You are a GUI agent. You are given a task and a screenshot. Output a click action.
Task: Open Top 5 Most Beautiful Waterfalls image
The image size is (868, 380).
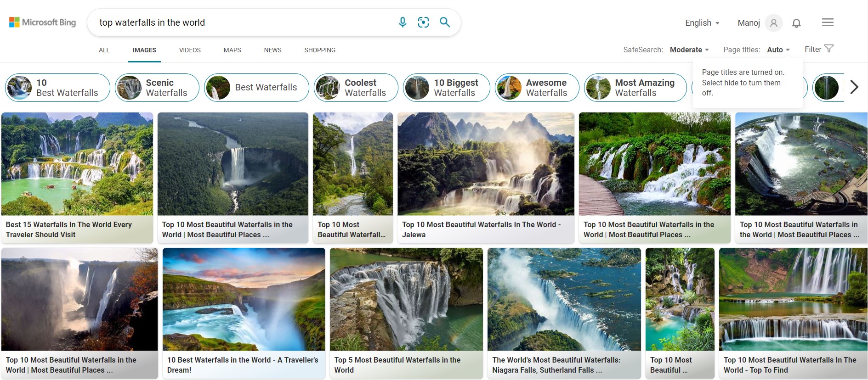click(406, 299)
